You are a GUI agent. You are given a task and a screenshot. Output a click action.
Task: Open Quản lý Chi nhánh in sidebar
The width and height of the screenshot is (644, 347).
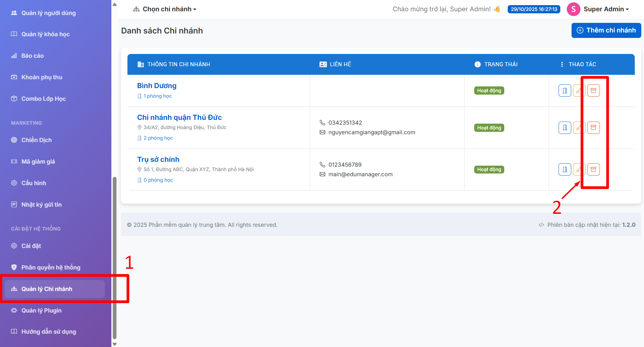[x=47, y=289]
